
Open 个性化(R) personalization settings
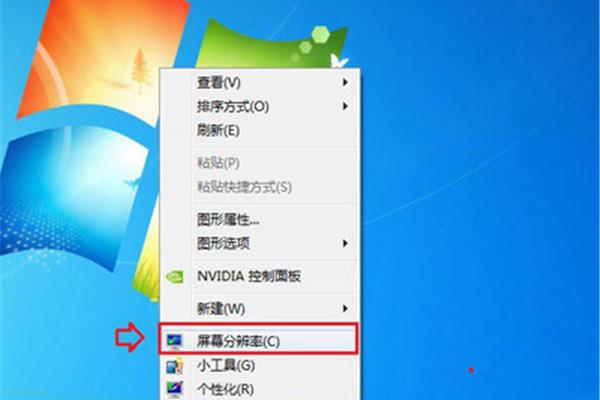click(259, 389)
